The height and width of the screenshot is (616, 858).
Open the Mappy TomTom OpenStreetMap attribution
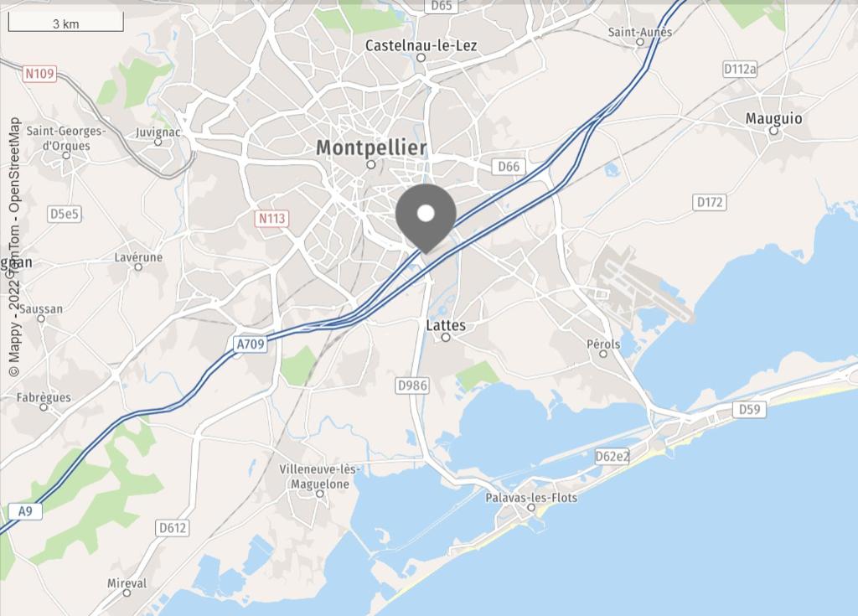14,247
